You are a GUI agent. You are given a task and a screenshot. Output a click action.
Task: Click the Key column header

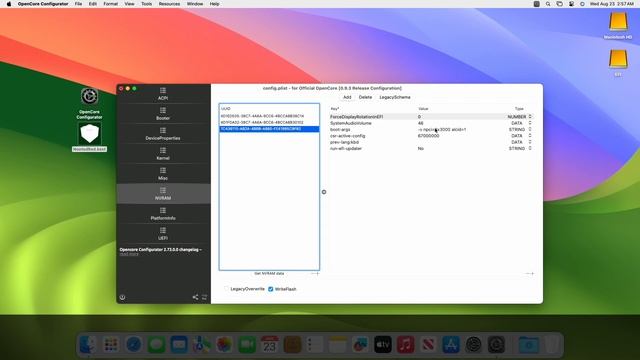click(335, 109)
